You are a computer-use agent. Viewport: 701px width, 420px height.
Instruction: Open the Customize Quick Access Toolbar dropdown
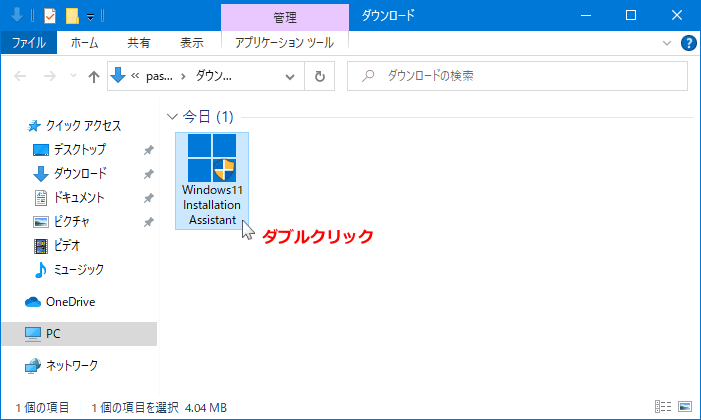pos(91,16)
